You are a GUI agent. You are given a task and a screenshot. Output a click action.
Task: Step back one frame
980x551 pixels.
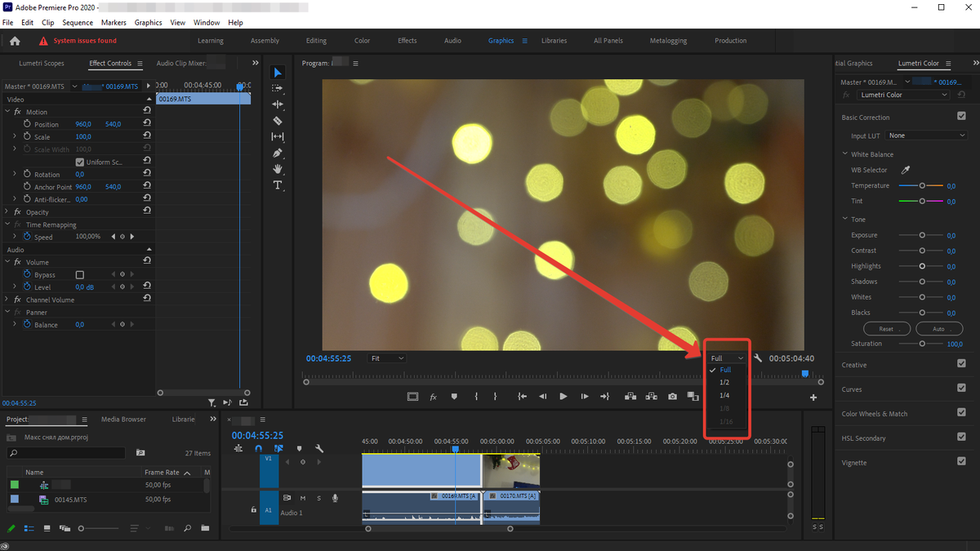pos(543,397)
